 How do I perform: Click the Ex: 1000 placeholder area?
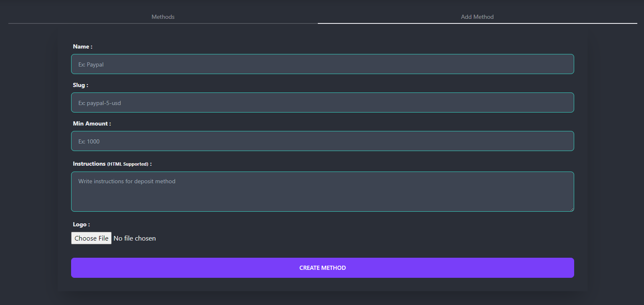click(x=89, y=141)
